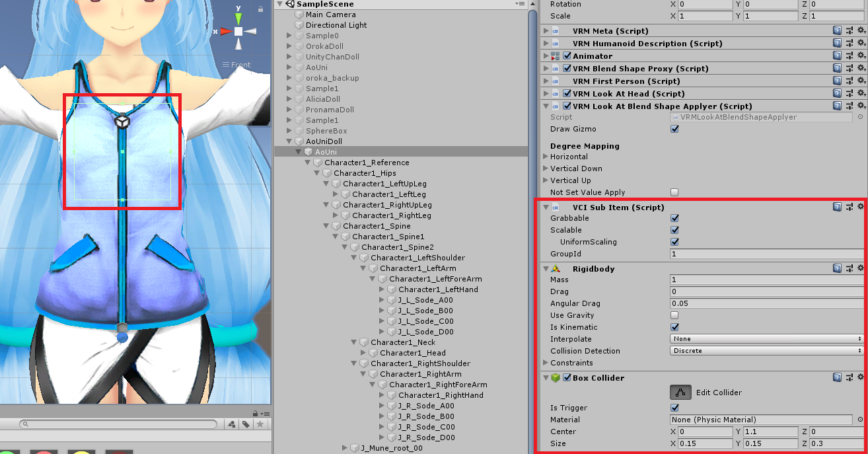Open help for VRM Look At Blend Shape Applyer
The height and width of the screenshot is (454, 868).
[837, 106]
